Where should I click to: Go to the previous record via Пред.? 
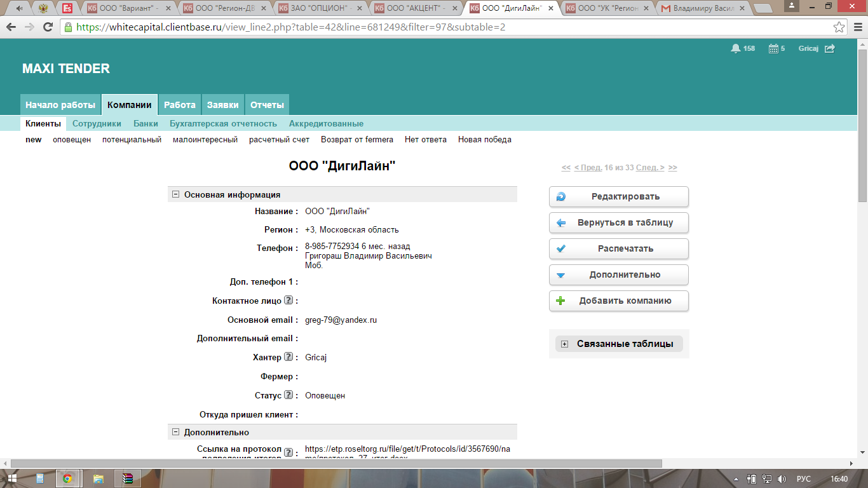588,168
